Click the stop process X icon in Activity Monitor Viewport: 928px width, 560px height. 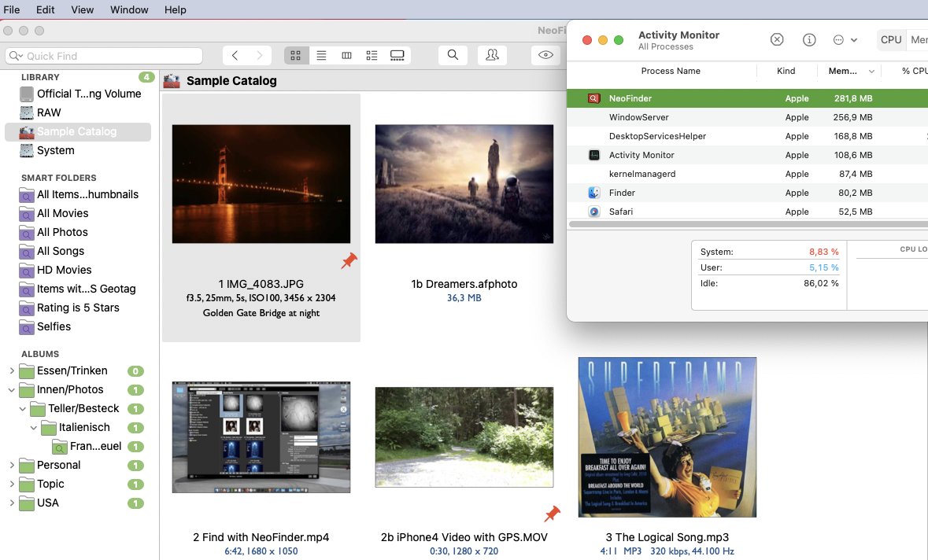coord(777,39)
